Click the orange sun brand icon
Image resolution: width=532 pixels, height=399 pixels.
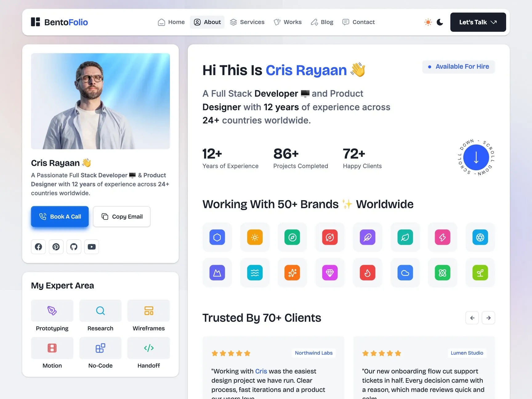(x=255, y=237)
